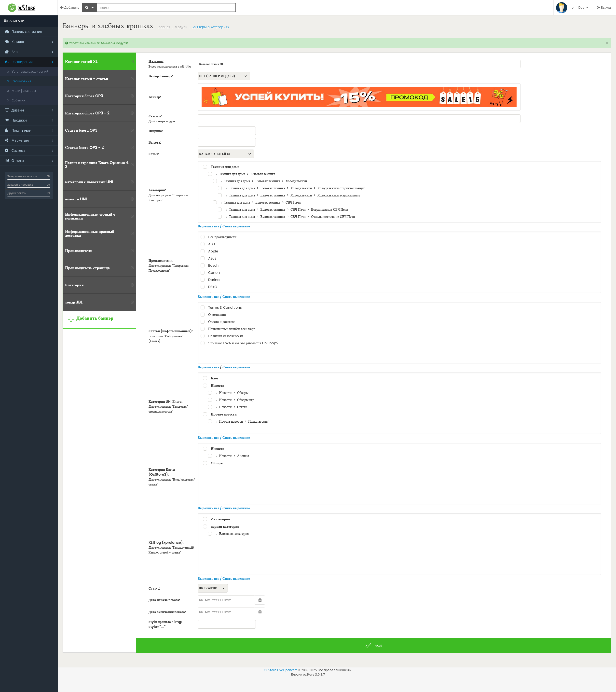The width and height of the screenshot is (616, 692).
Task: Click the calendar icon for start date
Action: 260,600
